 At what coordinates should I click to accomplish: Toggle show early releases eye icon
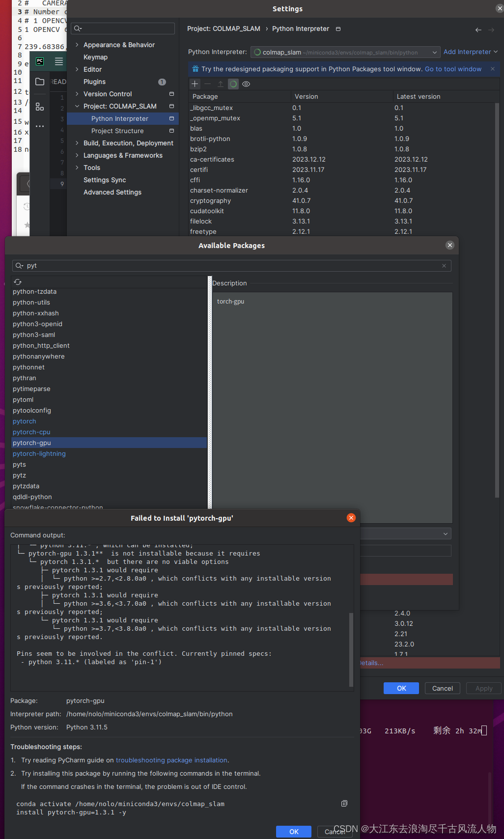coord(246,84)
